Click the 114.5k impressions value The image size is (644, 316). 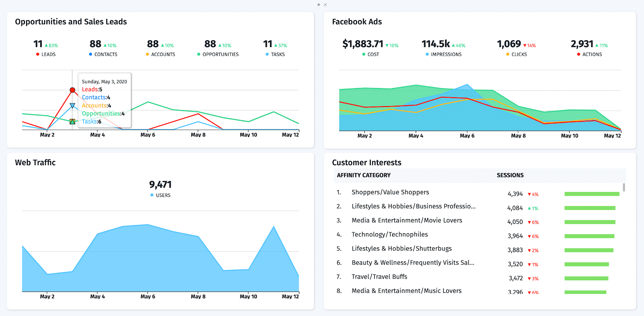pyautogui.click(x=436, y=44)
